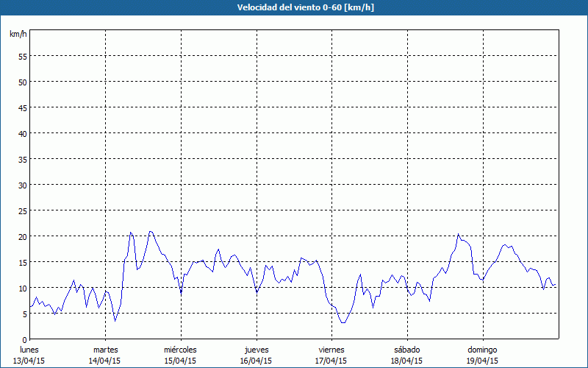This screenshot has height=368, width=588.
Task: Click the date label 13/04/15
Action: 30,361
